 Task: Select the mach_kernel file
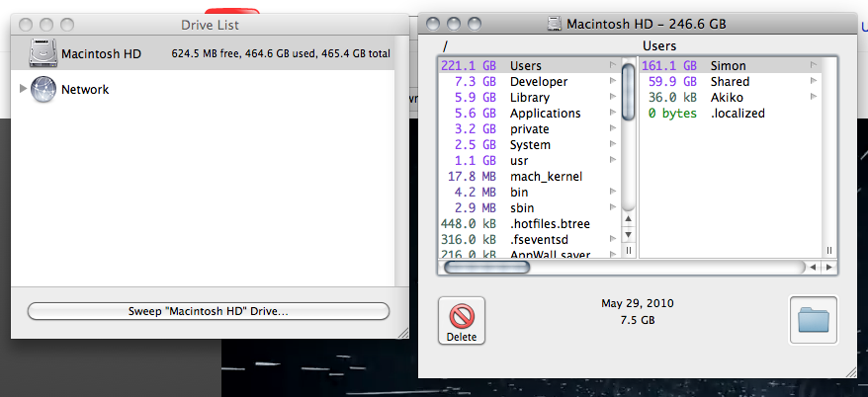tap(530, 177)
